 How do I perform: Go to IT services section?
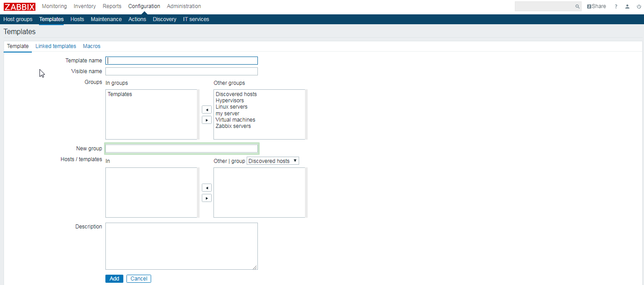(x=196, y=19)
